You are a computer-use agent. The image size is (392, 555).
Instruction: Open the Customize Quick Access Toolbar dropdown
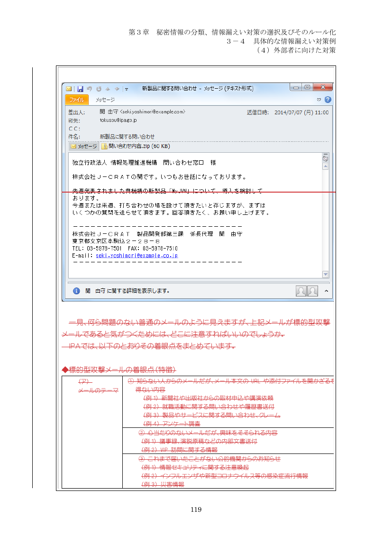tap(126, 89)
